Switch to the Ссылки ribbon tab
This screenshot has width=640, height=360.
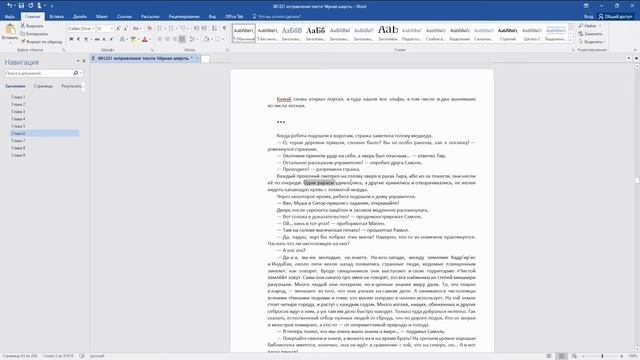[124, 16]
